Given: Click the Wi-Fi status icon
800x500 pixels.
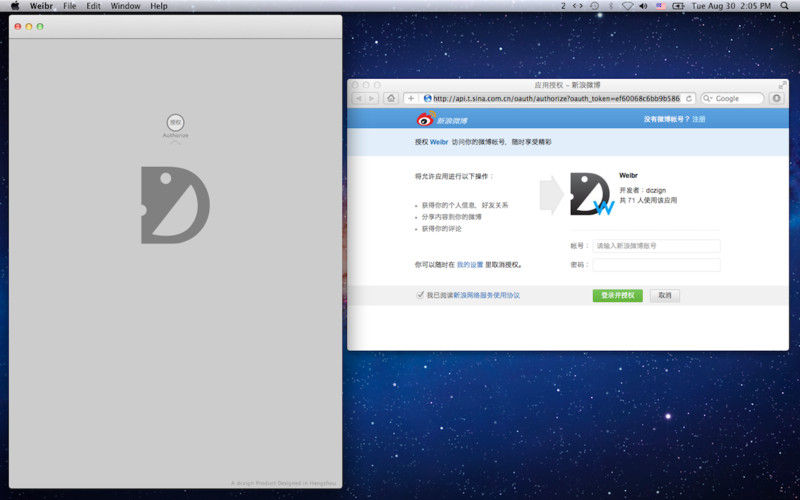Looking at the screenshot, I should pos(627,6).
